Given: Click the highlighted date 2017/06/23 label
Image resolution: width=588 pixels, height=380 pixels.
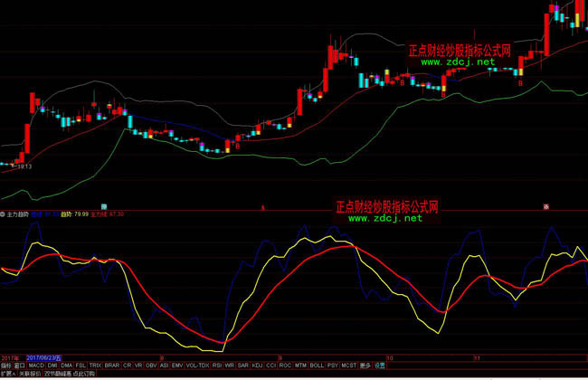Looking at the screenshot, I should tap(49, 358).
